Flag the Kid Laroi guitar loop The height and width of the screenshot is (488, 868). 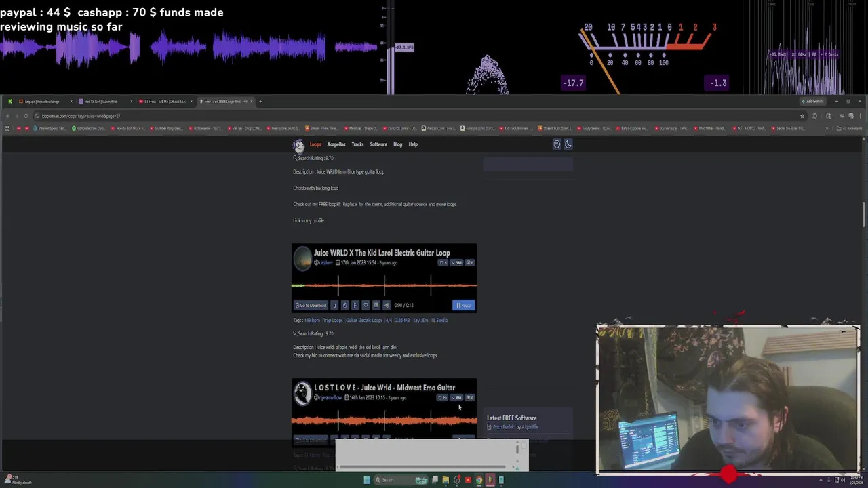click(x=355, y=305)
